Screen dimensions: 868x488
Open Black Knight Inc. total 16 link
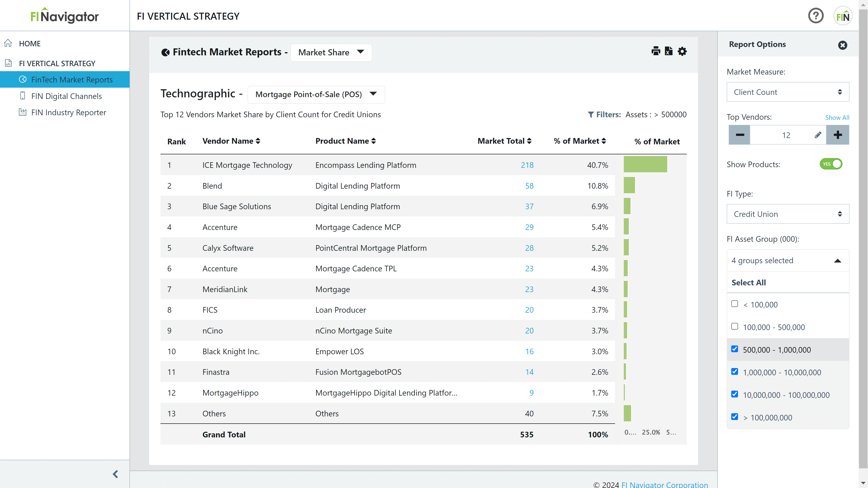(529, 351)
